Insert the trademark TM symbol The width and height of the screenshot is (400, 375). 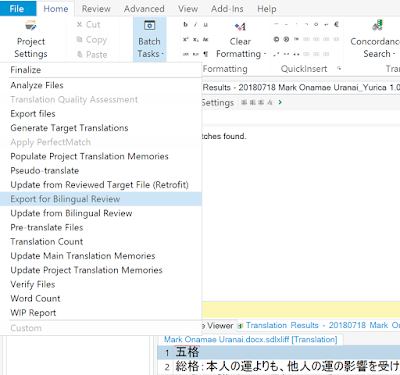point(296,39)
